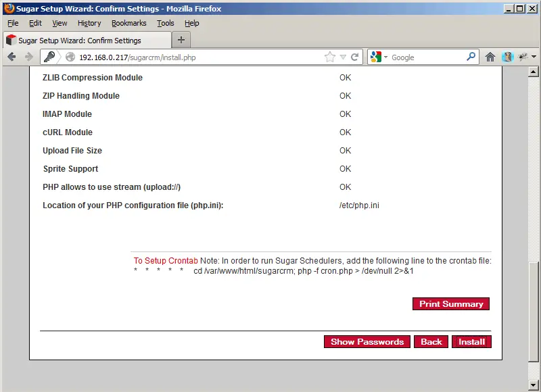Click the ZLIB Compression Module label
The width and height of the screenshot is (541, 392).
click(x=93, y=78)
